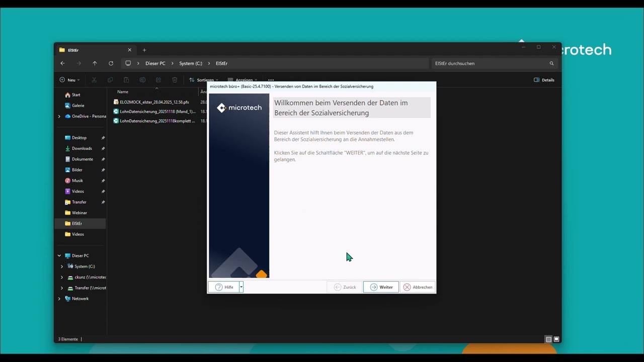This screenshot has width=644, height=362.
Task: Click the up-one-level arrow in Explorer
Action: (x=95, y=63)
